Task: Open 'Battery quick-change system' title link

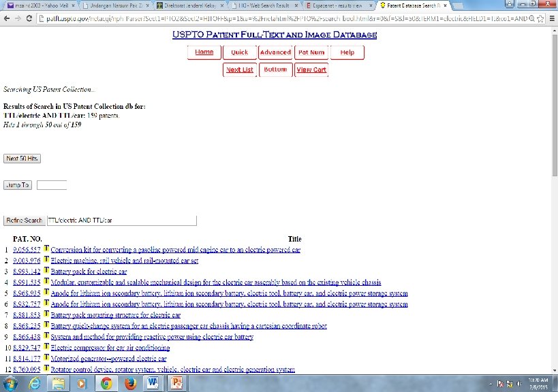Action: 189,326
